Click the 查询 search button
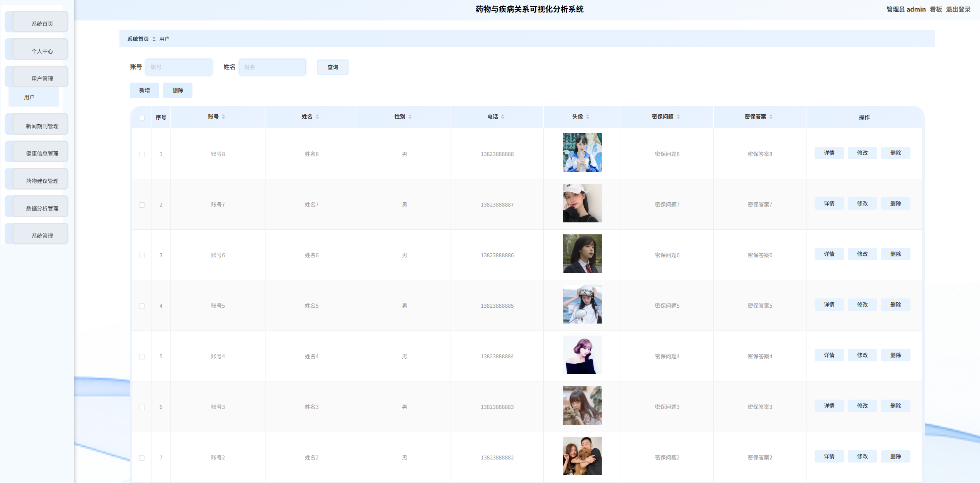 click(333, 67)
